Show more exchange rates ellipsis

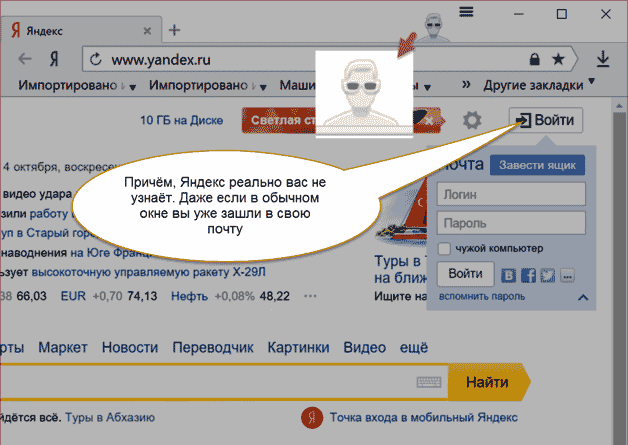coord(310,296)
